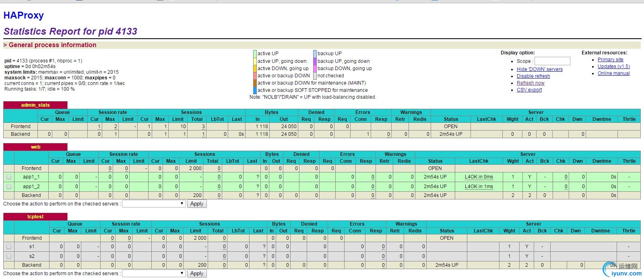Image resolution: width=644 pixels, height=280 pixels.
Task: Click the '2m54s UP' status in app1_1 row
Action: 435,177
